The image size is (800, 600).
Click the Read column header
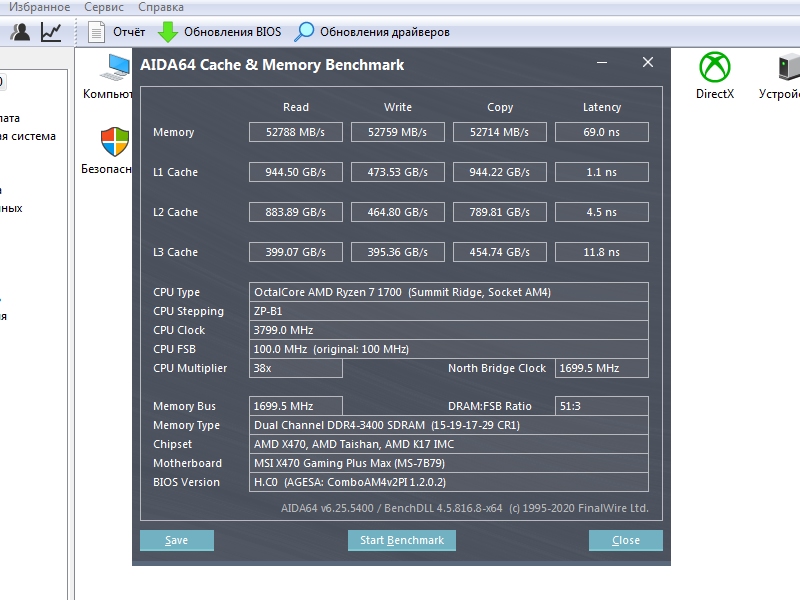point(296,107)
